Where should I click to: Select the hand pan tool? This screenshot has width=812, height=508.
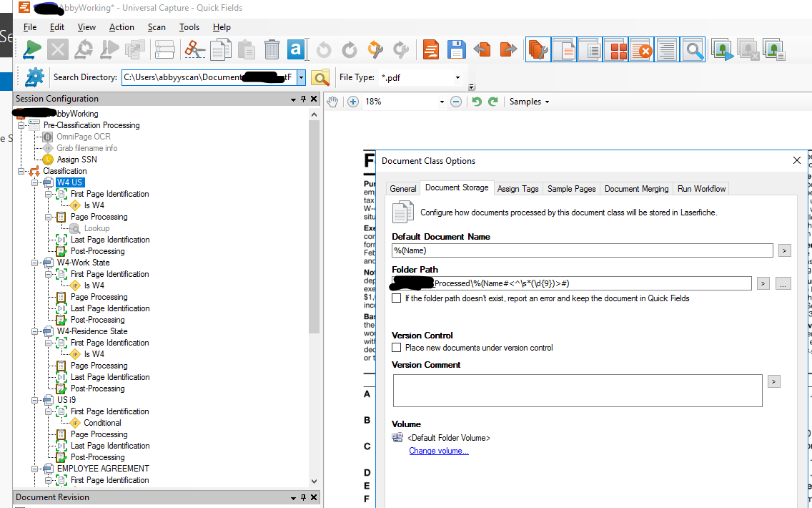[x=332, y=102]
